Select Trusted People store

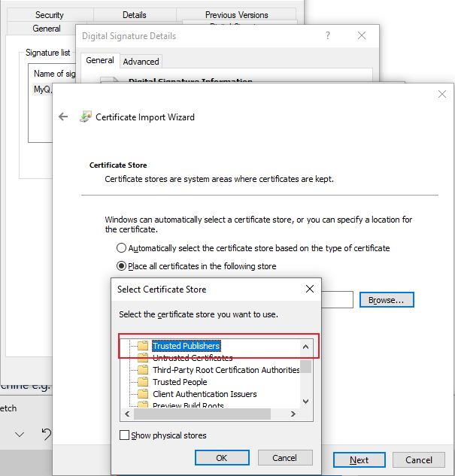click(180, 381)
